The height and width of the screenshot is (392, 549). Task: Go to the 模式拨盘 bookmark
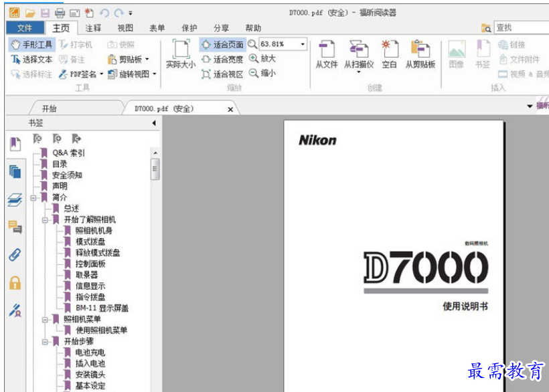[x=90, y=241]
